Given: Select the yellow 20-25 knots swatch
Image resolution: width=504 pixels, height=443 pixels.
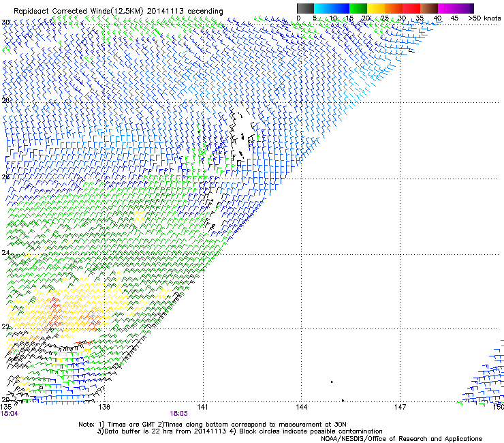Looking at the screenshot, I should pyautogui.click(x=376, y=8).
